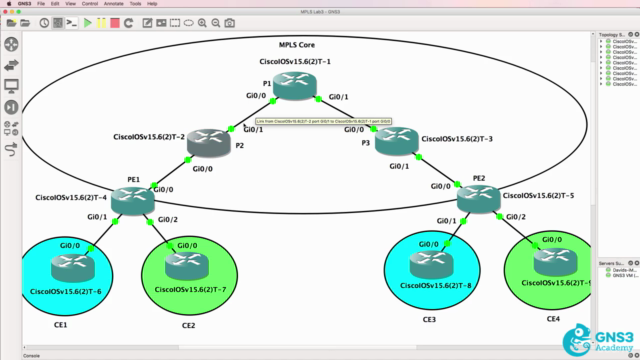Click the Open project folder icon
This screenshot has height=360, width=640.
click(x=25, y=23)
